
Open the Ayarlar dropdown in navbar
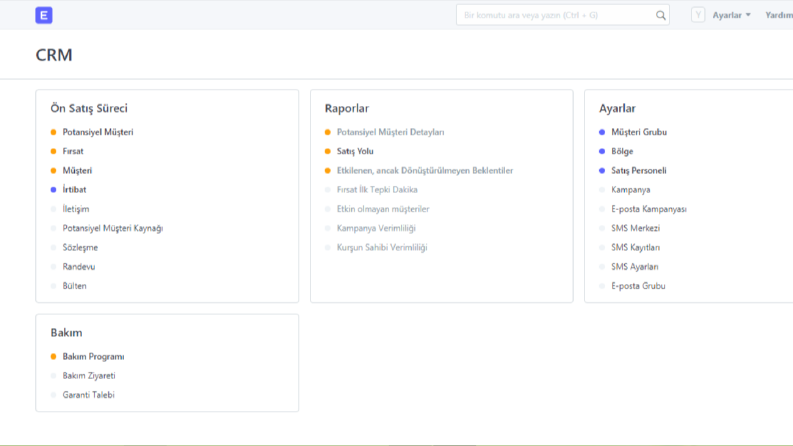[731, 15]
